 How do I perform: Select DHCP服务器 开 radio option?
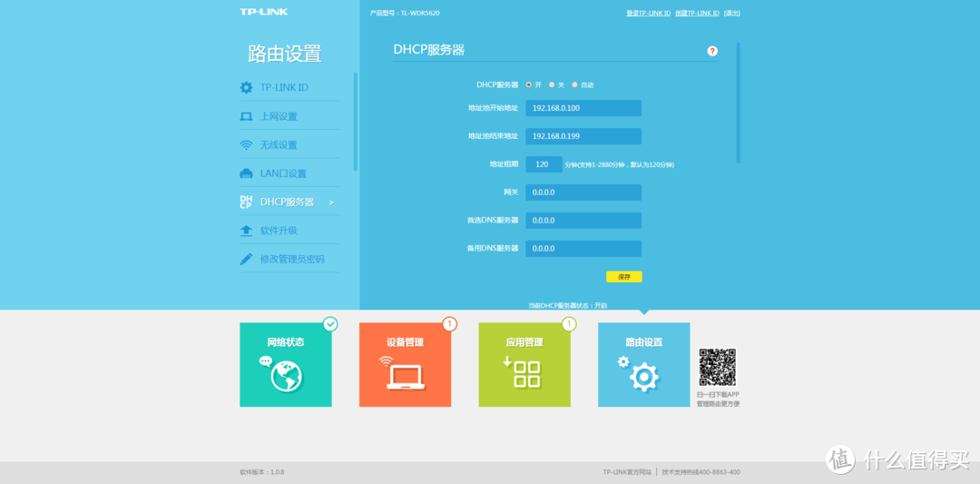point(529,84)
